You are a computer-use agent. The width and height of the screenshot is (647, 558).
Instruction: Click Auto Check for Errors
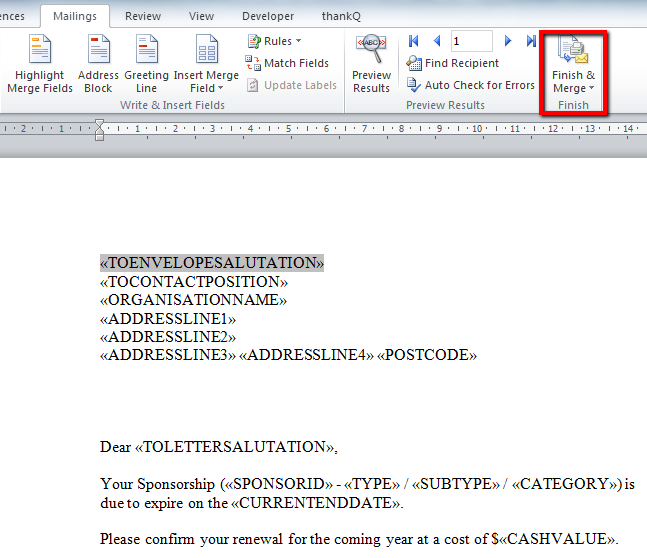(x=470, y=85)
